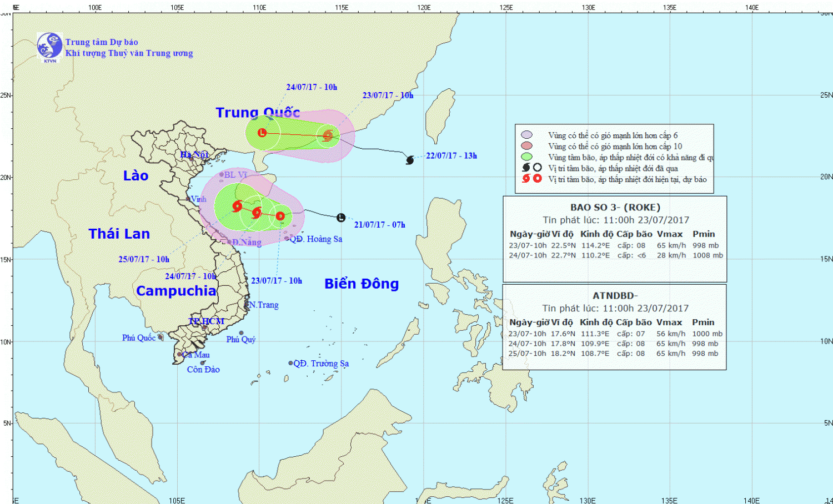Screen dimensions: 833x504
Task: Click the "BAO SO 3- (ROKE)" heading
Action: point(615,207)
